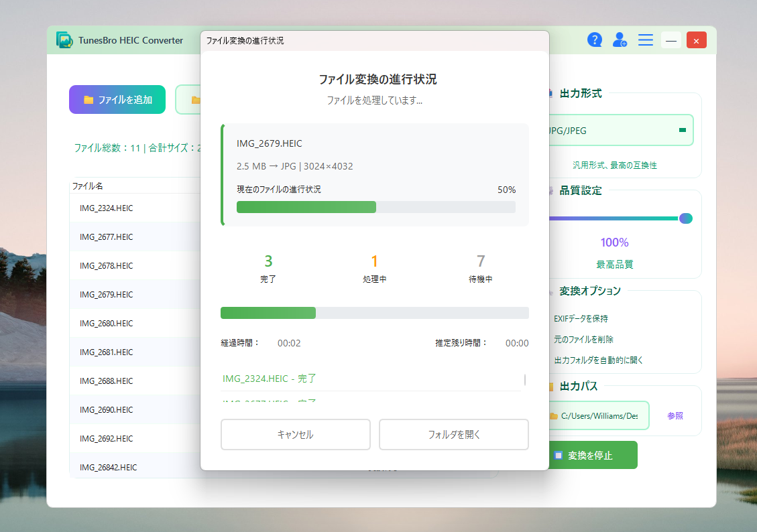
Task: Select IMG_2681.HEIC in file list
Action: tap(107, 352)
